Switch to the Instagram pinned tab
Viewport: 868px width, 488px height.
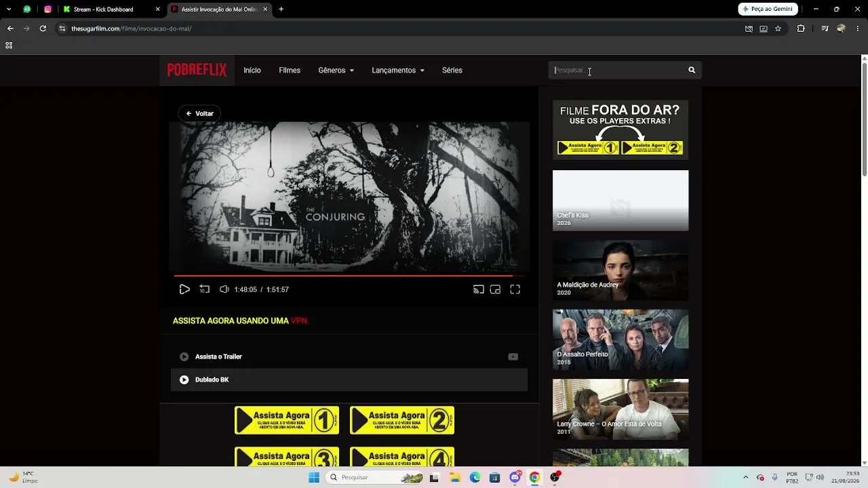(x=47, y=9)
